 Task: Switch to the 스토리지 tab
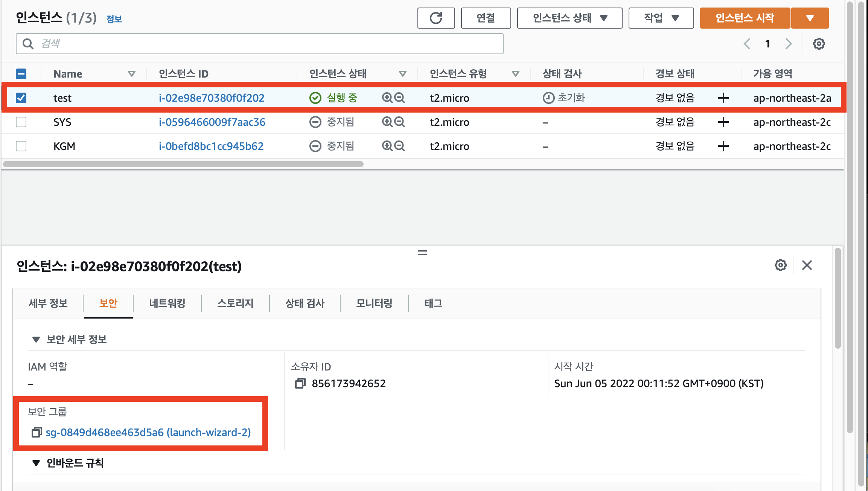235,303
